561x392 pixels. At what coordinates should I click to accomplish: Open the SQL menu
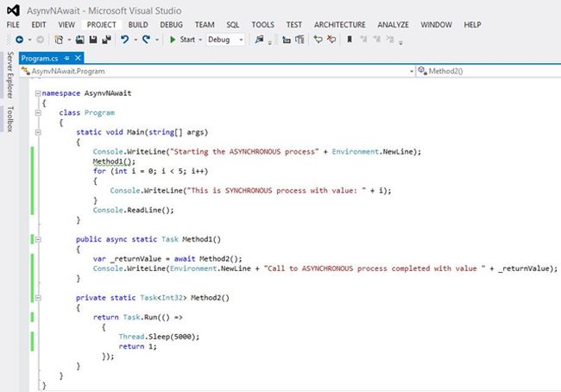[232, 25]
